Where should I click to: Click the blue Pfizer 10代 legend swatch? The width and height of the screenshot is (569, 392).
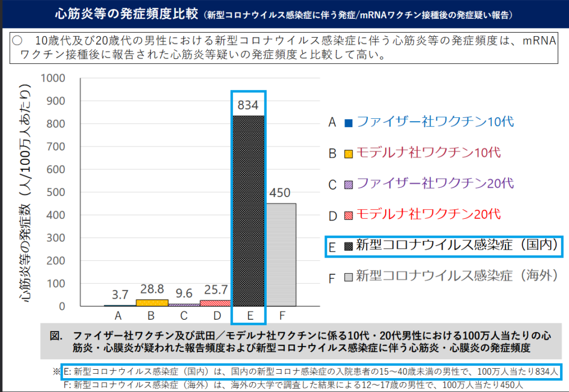348,123
